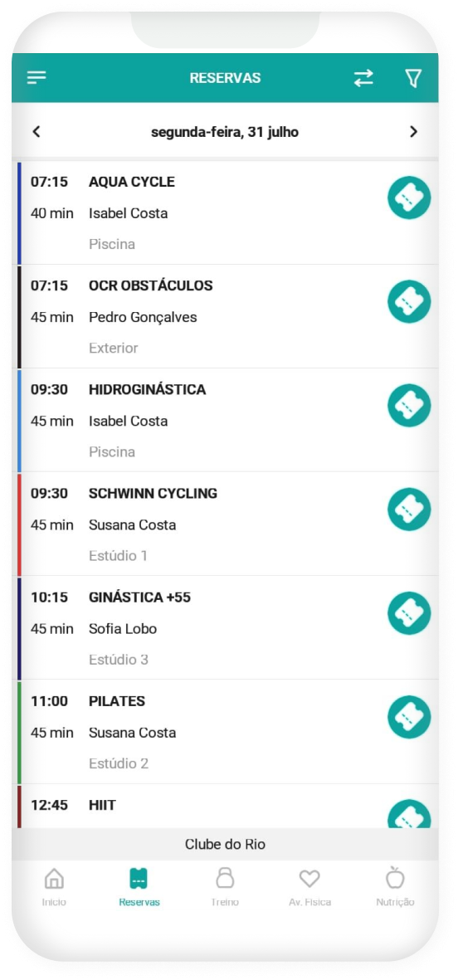Screen dimensions: 458x980
Task: Go to next day with right chevron
Action: pos(413,132)
